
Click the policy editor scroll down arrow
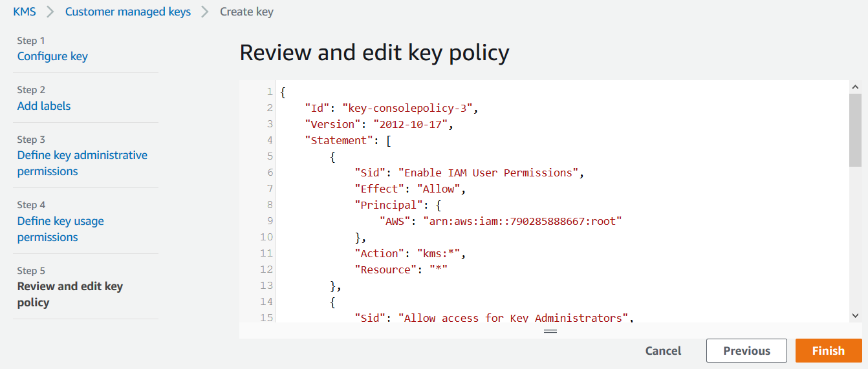click(x=855, y=315)
